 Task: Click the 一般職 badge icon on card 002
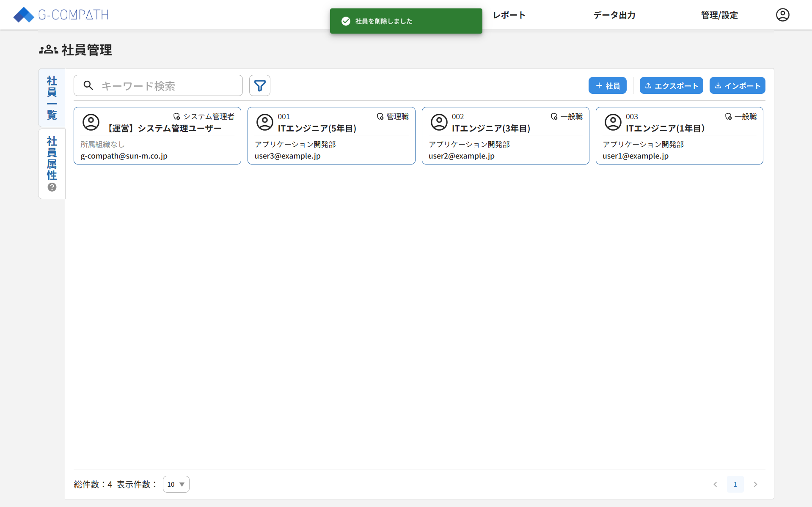point(554,116)
